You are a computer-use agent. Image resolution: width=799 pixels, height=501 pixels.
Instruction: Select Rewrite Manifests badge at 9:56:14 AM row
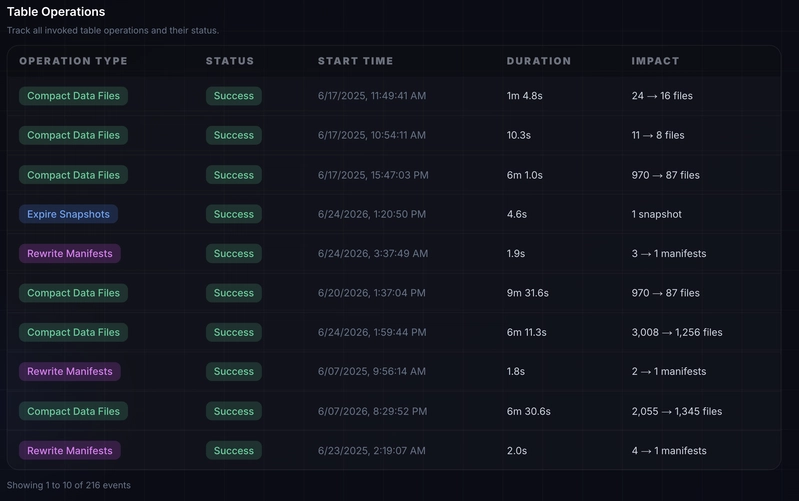pos(70,372)
